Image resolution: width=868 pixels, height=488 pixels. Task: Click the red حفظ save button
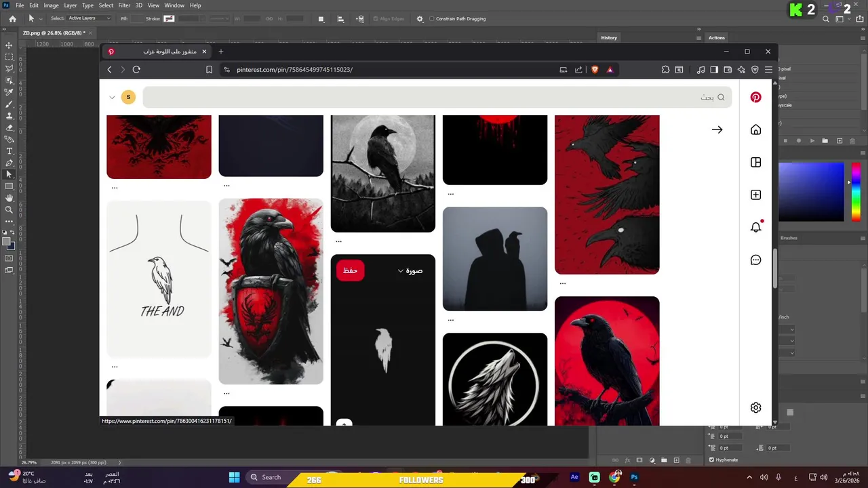pos(350,270)
